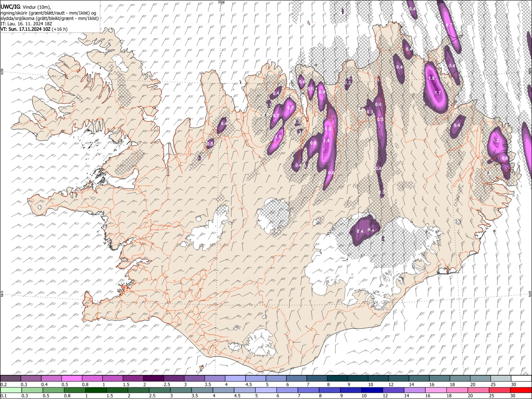
Task: Click the swatch starting at 2 in lower legend
Action: [138, 390]
